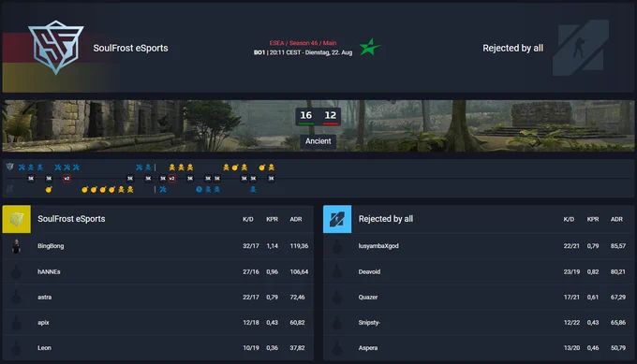The width and height of the screenshot is (637, 364).
Task: Click the blue clock timeout icon in the timeline
Action: tap(199, 190)
